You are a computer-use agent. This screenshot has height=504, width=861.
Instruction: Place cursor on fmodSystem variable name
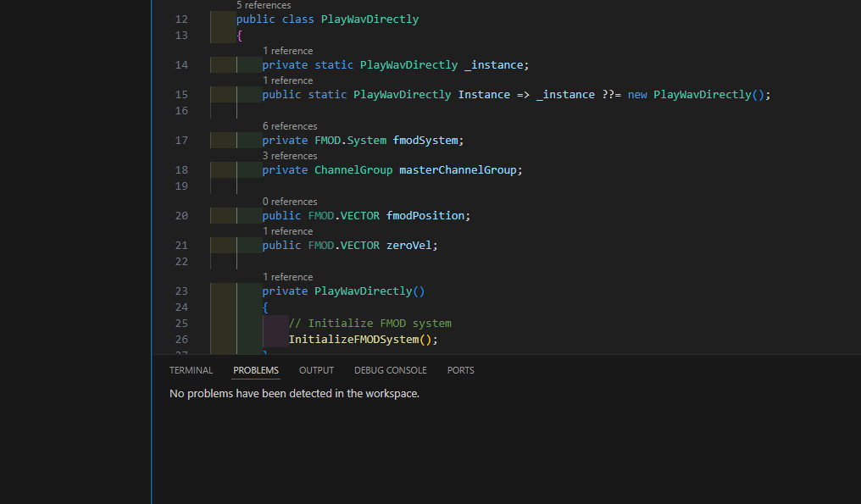pos(426,141)
